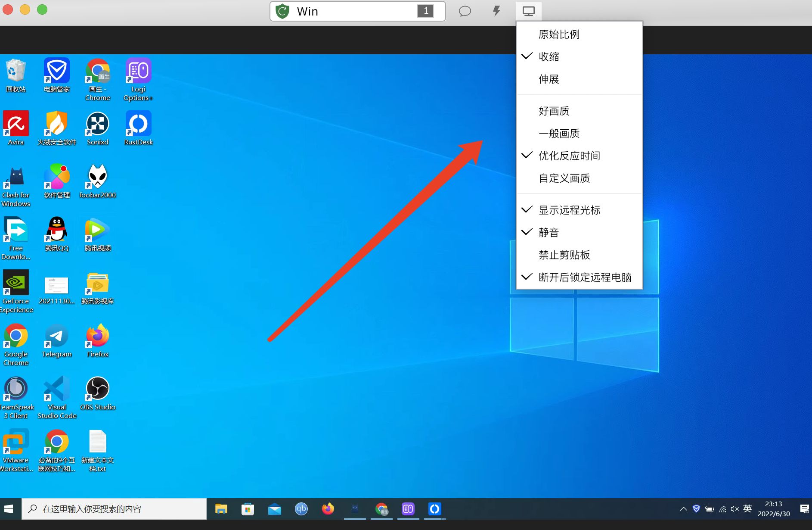Expand the system tray hidden icons chevron

tap(683, 509)
